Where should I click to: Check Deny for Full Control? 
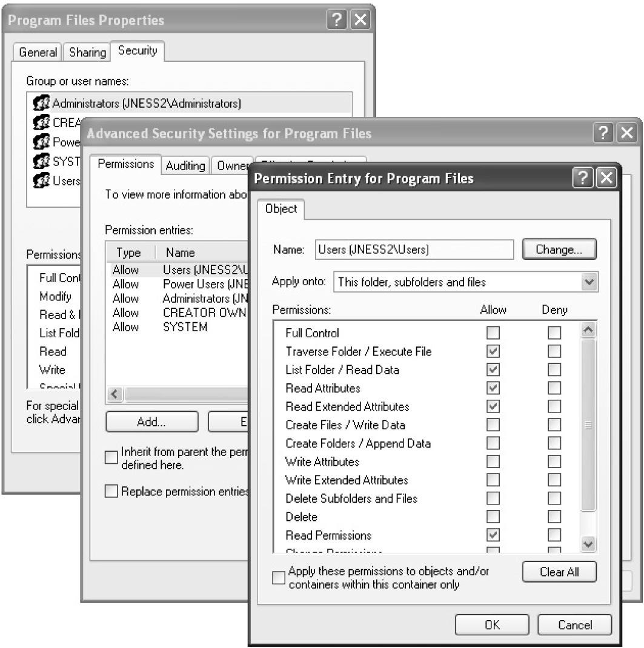click(554, 332)
